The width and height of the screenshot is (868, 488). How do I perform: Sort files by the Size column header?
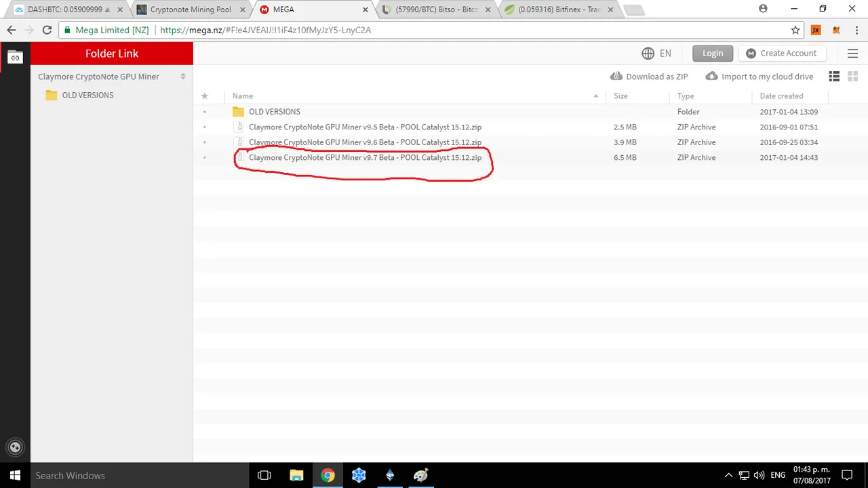coord(620,96)
